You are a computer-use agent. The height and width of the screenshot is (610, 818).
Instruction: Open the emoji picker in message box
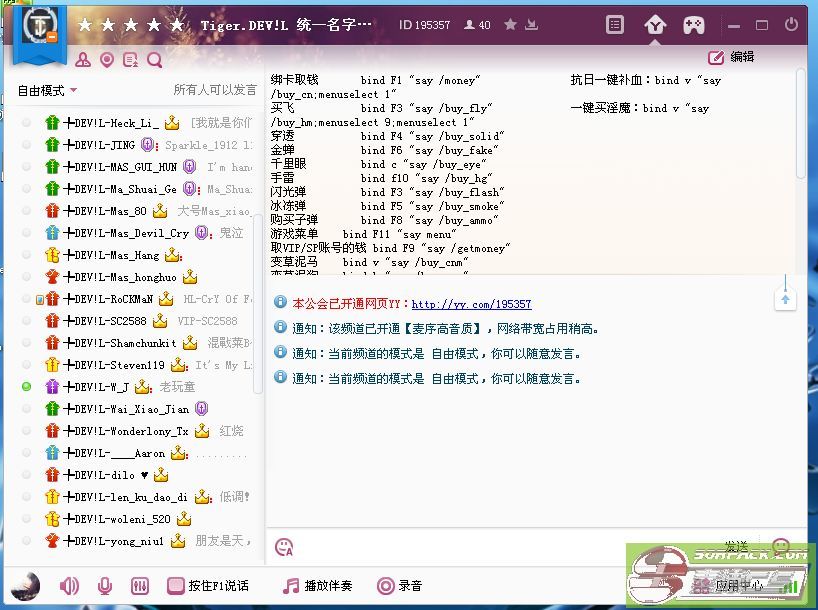[x=284, y=547]
